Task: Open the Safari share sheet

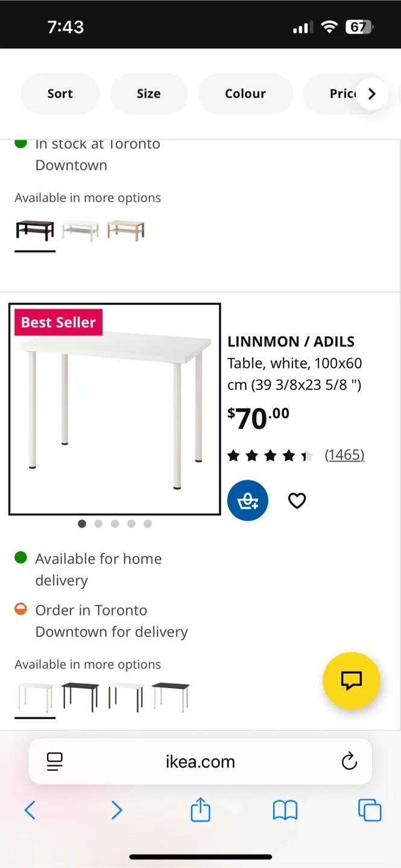Action: [200, 810]
